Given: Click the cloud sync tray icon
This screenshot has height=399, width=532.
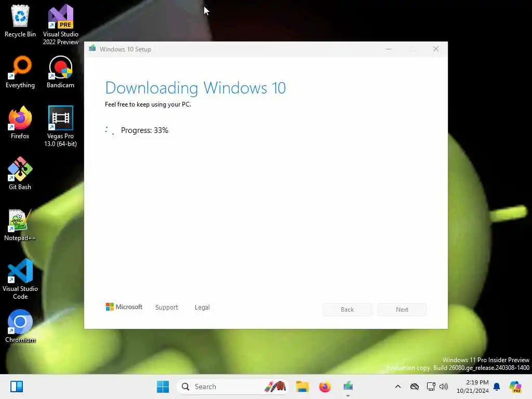Looking at the screenshot, I should pyautogui.click(x=414, y=387).
